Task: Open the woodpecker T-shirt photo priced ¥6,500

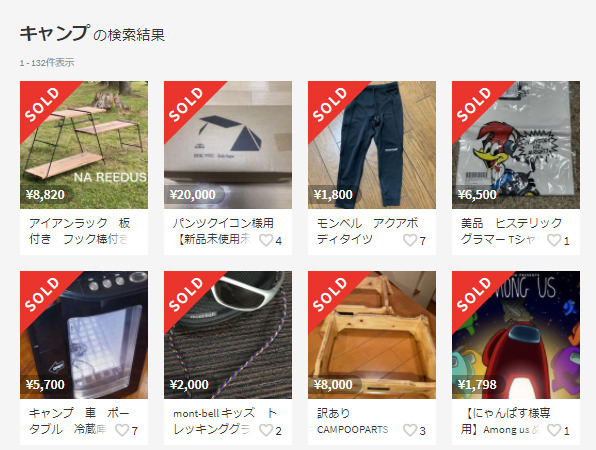Action: tap(516, 145)
